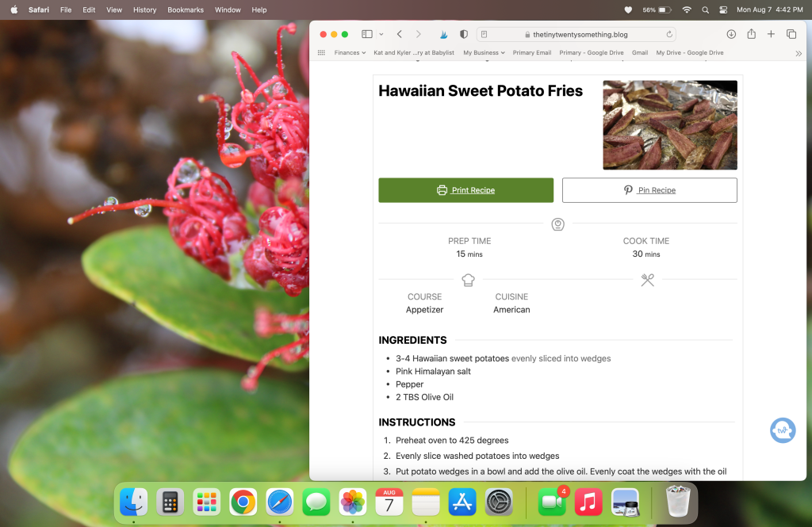812x527 pixels.
Task: Click the address bar showing thetinytwentysomething.blog
Action: coord(576,34)
